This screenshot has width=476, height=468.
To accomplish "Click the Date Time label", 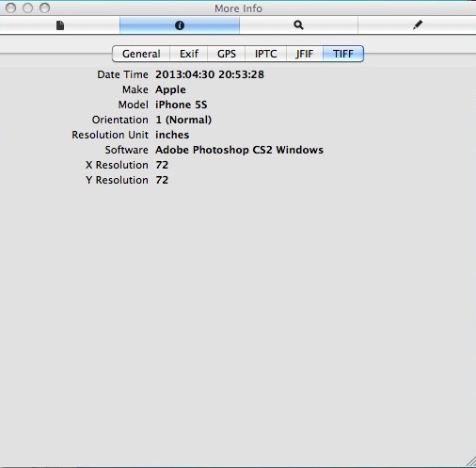I will (x=122, y=74).
